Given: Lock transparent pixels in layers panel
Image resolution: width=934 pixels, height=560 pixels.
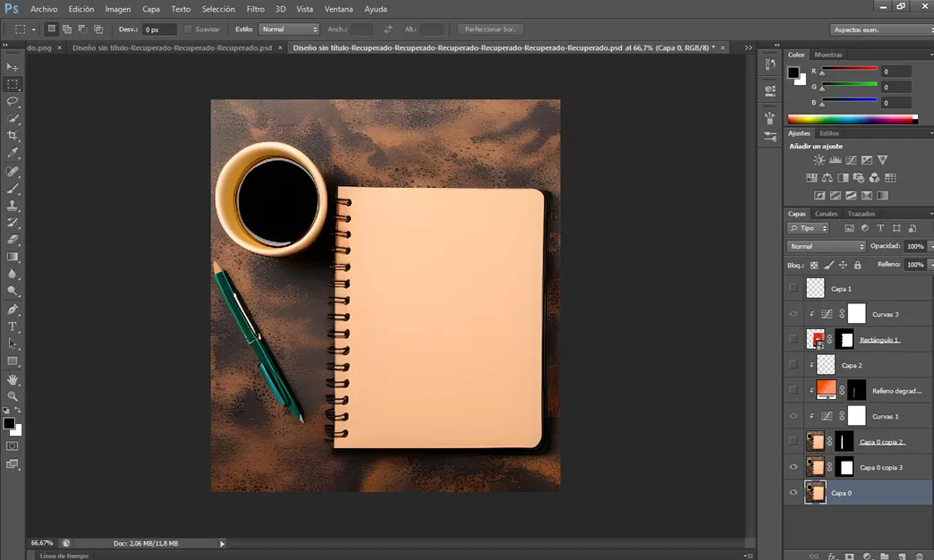Looking at the screenshot, I should click(814, 265).
